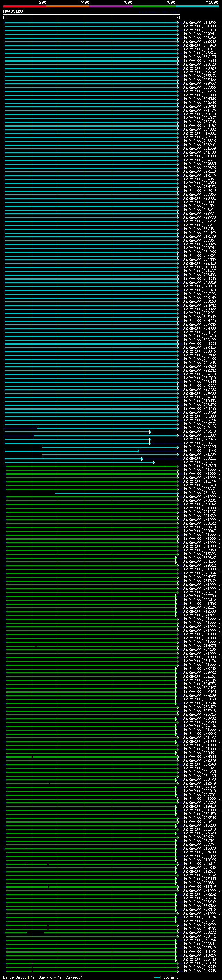Open hit UniRef100_Q9ZWF9
The width and height of the screenshot is (222, 980).
point(199,30)
